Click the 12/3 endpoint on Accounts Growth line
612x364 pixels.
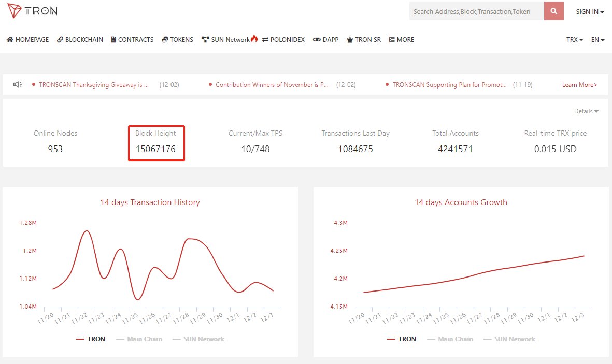pos(584,256)
